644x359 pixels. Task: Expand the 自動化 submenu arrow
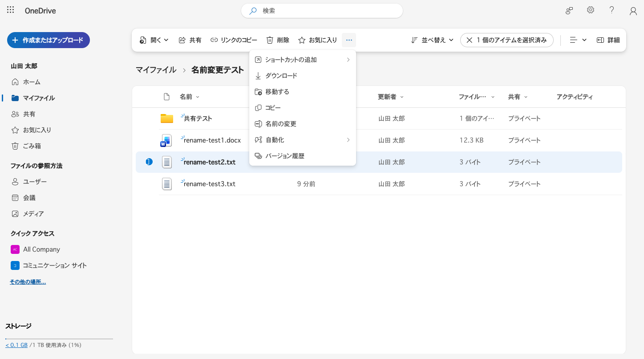348,140
